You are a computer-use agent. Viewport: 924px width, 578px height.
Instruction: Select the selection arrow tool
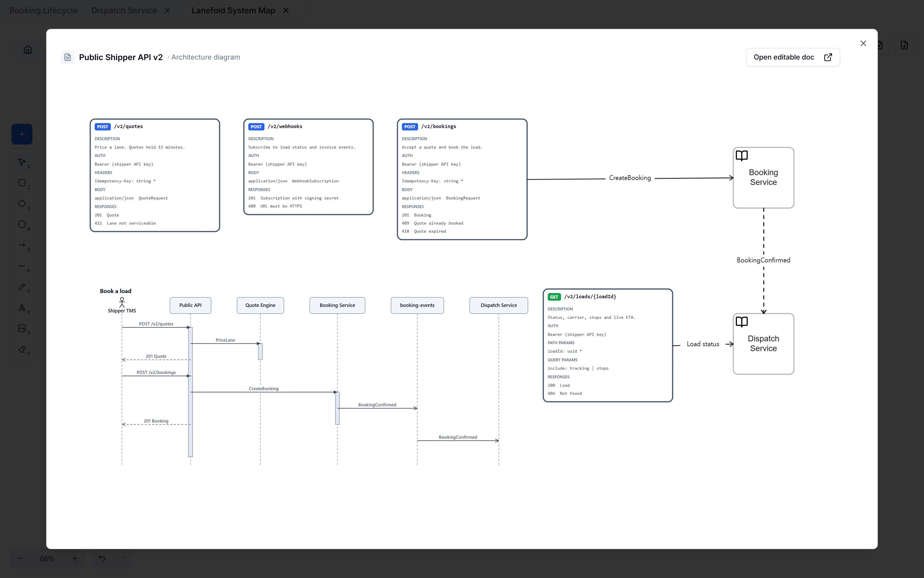point(22,162)
